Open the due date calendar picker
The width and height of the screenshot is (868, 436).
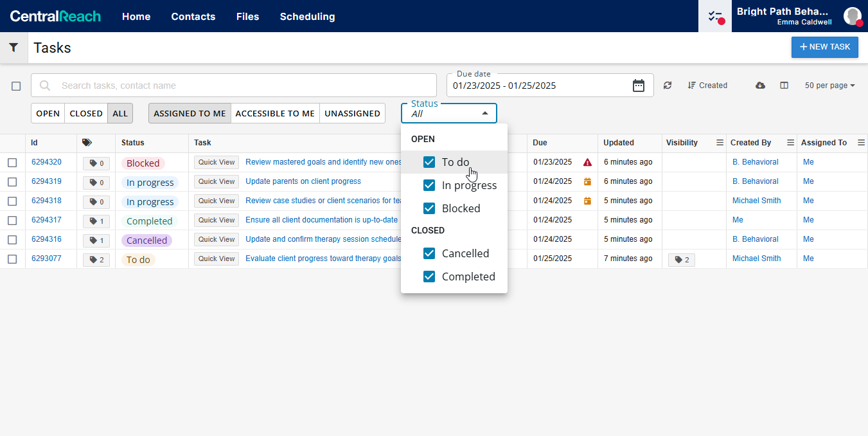point(638,86)
